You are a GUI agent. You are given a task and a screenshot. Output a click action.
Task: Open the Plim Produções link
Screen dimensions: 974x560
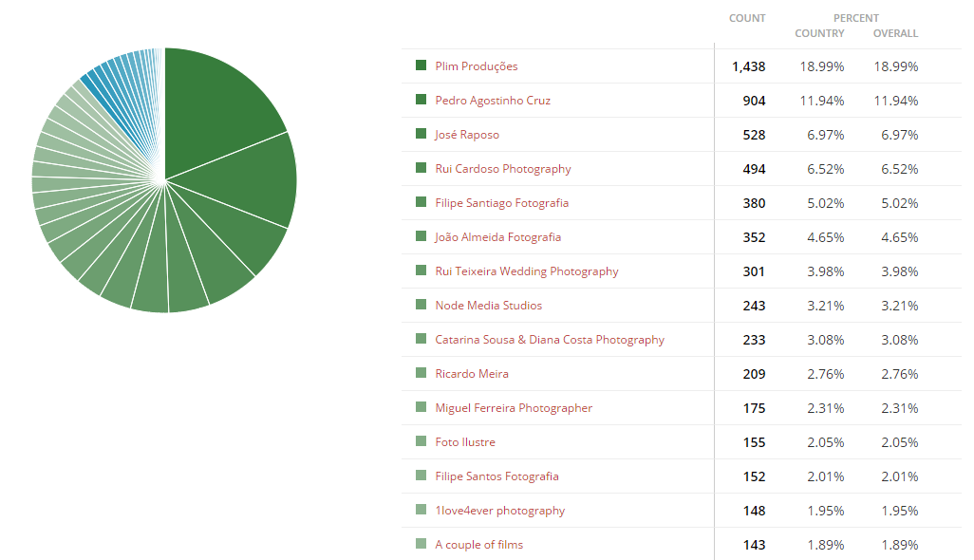(476, 66)
